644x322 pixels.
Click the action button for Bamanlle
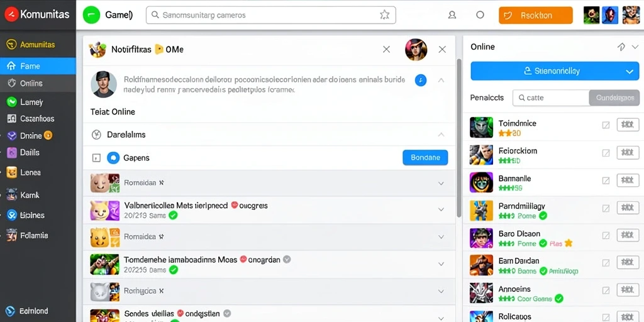tap(628, 179)
